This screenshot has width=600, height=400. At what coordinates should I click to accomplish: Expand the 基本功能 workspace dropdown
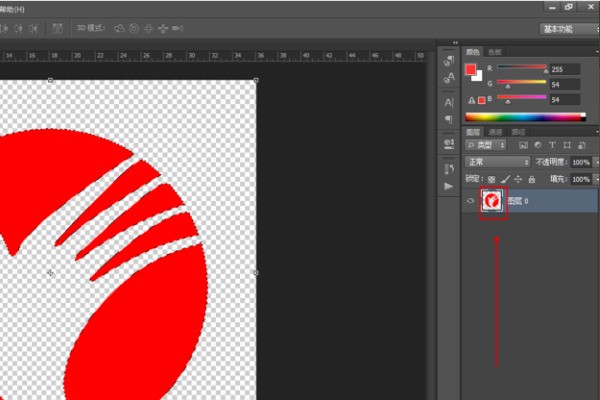pyautogui.click(x=567, y=30)
